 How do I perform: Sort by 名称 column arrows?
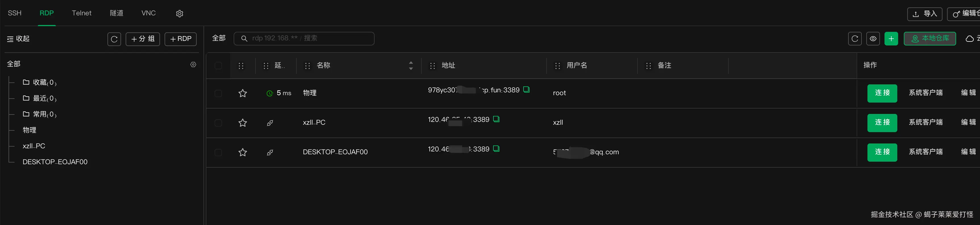click(411, 65)
